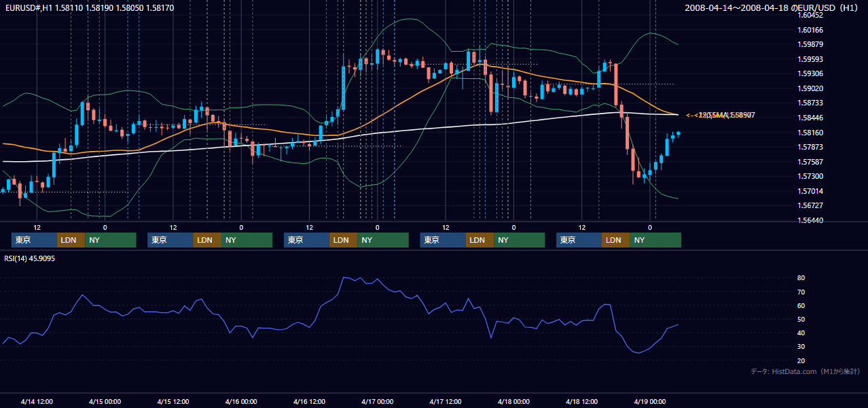This screenshot has width=868, height=408.
Task: Click the 4/19 00:00 time axis label
Action: pyautogui.click(x=650, y=402)
